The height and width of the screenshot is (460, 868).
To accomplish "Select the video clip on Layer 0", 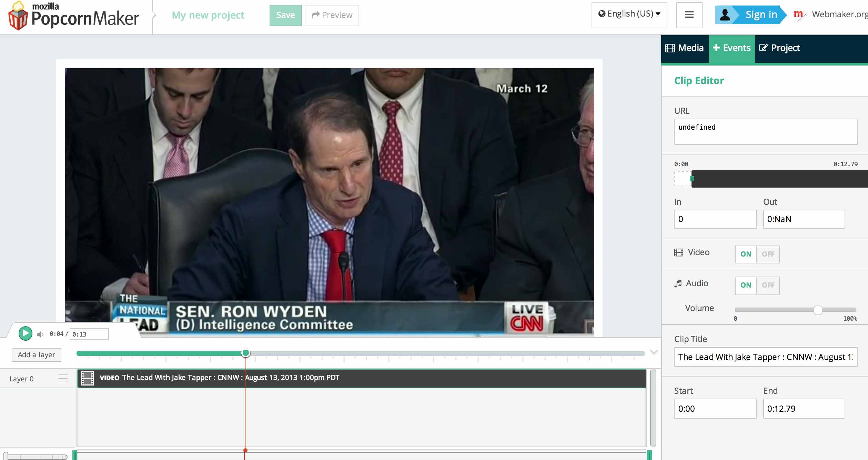I will click(362, 378).
